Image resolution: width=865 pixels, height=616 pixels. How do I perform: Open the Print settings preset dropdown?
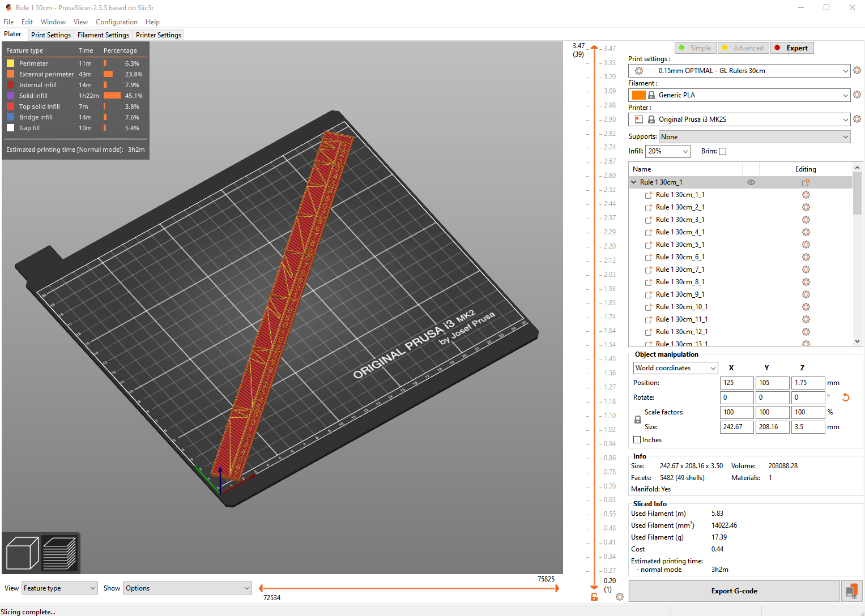(x=739, y=71)
